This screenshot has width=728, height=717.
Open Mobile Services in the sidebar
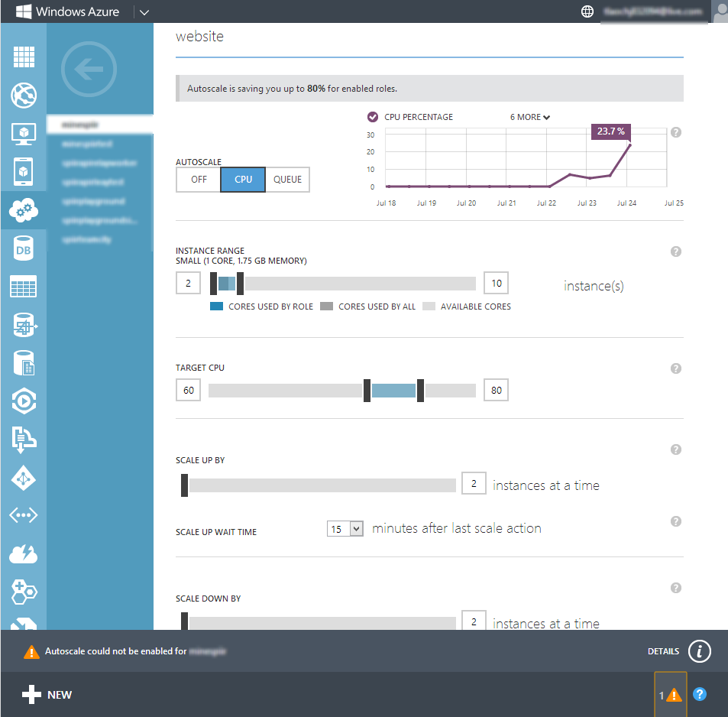[x=24, y=172]
